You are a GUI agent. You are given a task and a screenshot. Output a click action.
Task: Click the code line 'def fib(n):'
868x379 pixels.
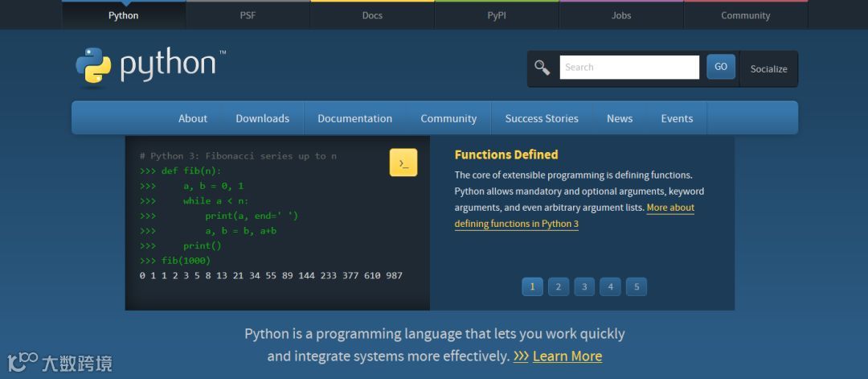181,171
